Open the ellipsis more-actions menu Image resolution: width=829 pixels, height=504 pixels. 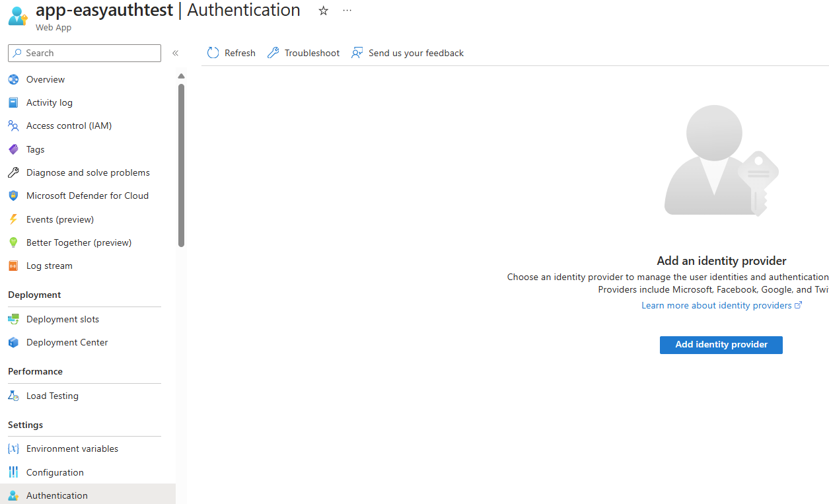point(347,11)
